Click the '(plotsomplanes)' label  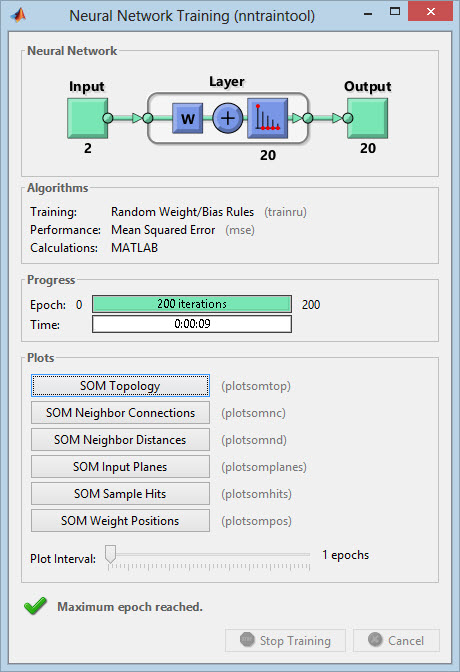[x=264, y=467]
